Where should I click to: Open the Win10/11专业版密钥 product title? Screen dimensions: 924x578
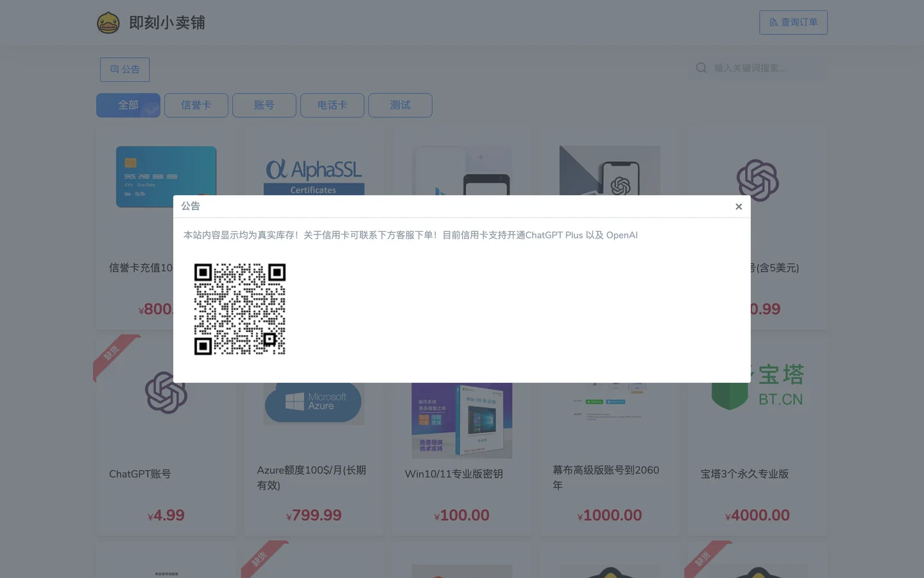pyautogui.click(x=454, y=474)
